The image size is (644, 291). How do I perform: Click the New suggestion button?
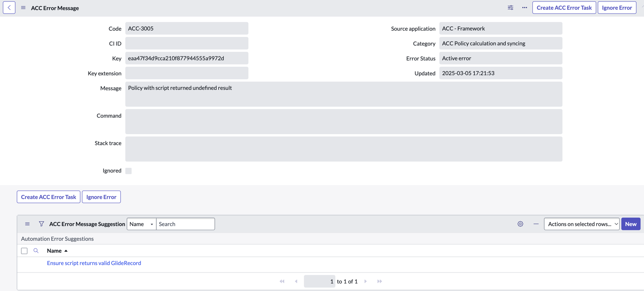coord(631,224)
